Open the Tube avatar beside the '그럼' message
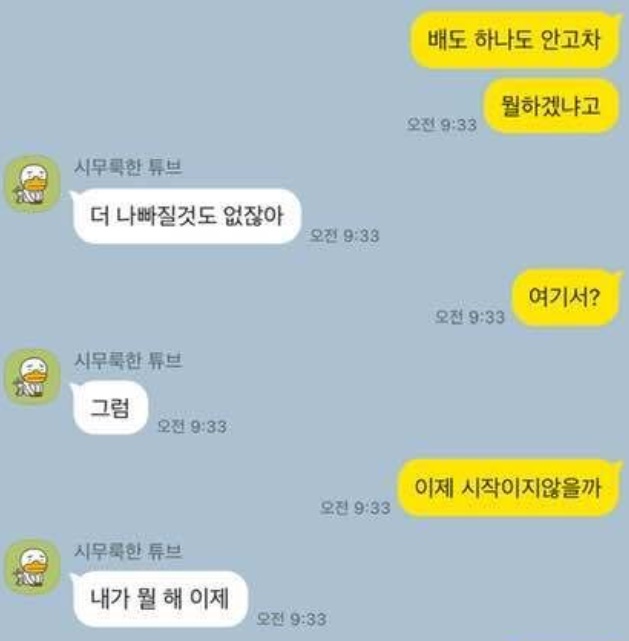The height and width of the screenshot is (641, 629). click(x=32, y=377)
